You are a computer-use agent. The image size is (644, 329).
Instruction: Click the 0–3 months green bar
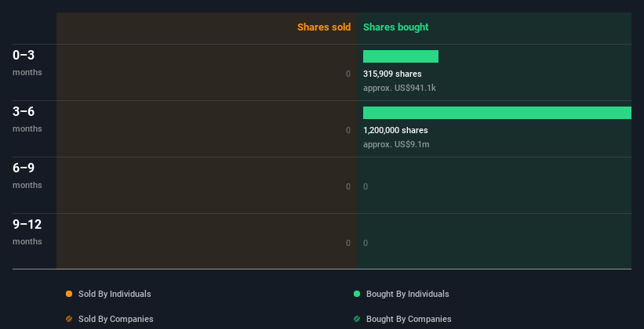point(400,56)
